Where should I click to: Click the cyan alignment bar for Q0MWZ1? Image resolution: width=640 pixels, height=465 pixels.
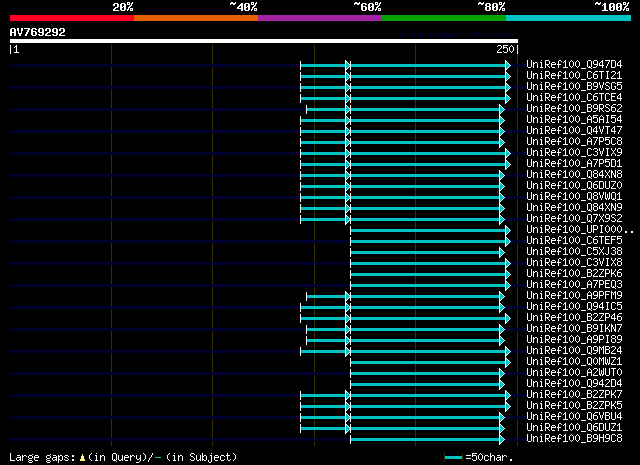click(430, 363)
